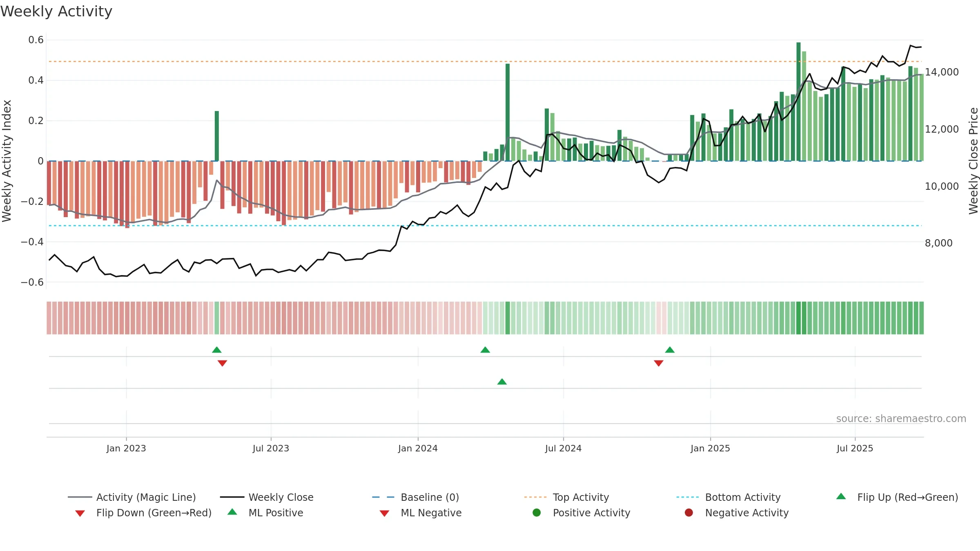Screen dimensions: 980x551
Task: Click the ML Negative legend icon
Action: coord(384,513)
